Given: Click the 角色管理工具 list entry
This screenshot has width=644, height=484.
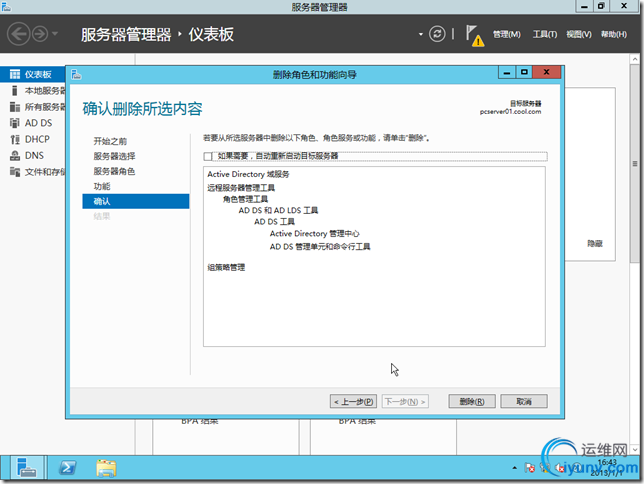Looking at the screenshot, I should pyautogui.click(x=245, y=199).
